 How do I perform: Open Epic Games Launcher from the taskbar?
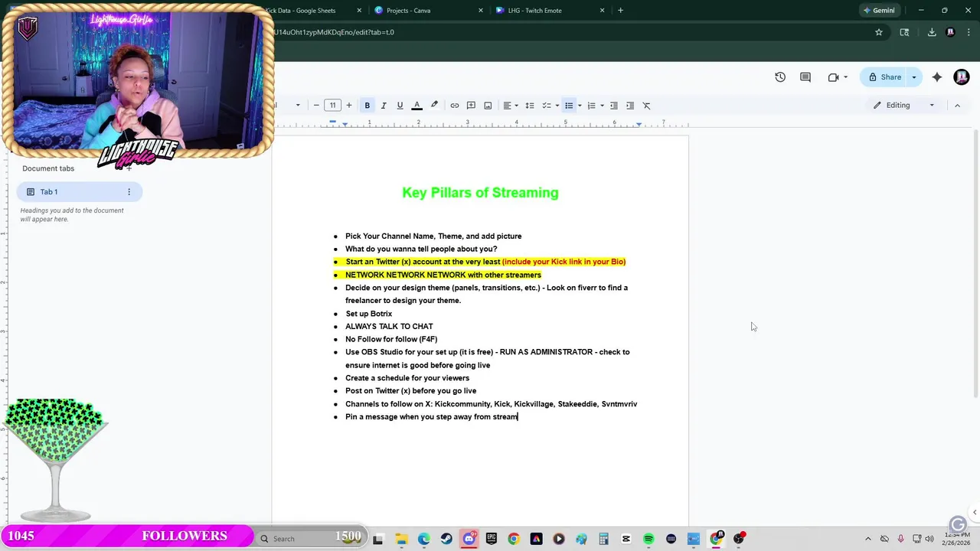pyautogui.click(x=492, y=540)
